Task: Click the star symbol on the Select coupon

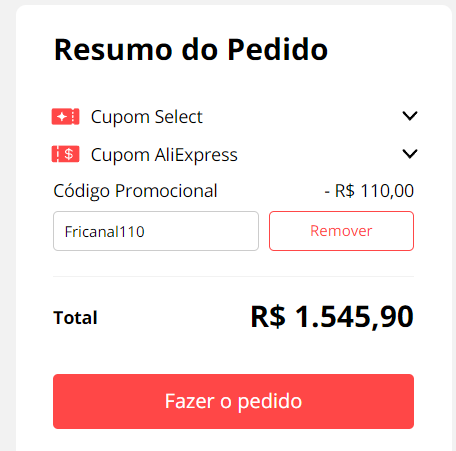Action: tap(62, 117)
